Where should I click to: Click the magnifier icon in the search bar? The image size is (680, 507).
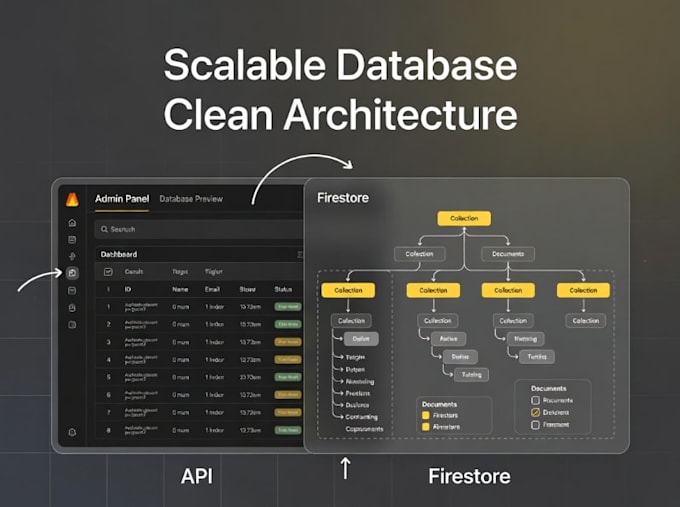pyautogui.click(x=104, y=229)
